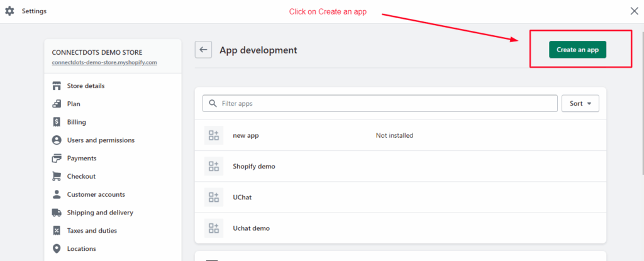Click the Users and permissions person icon

pos(57,140)
